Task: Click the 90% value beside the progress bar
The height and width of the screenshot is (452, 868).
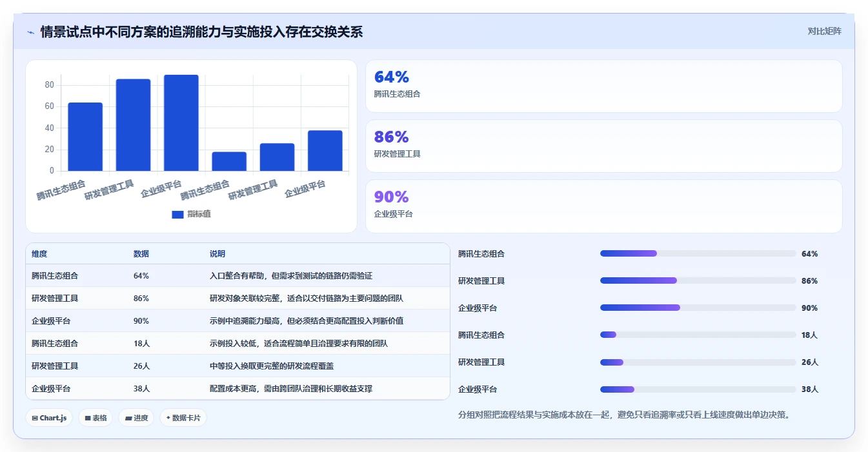Action: coord(809,308)
